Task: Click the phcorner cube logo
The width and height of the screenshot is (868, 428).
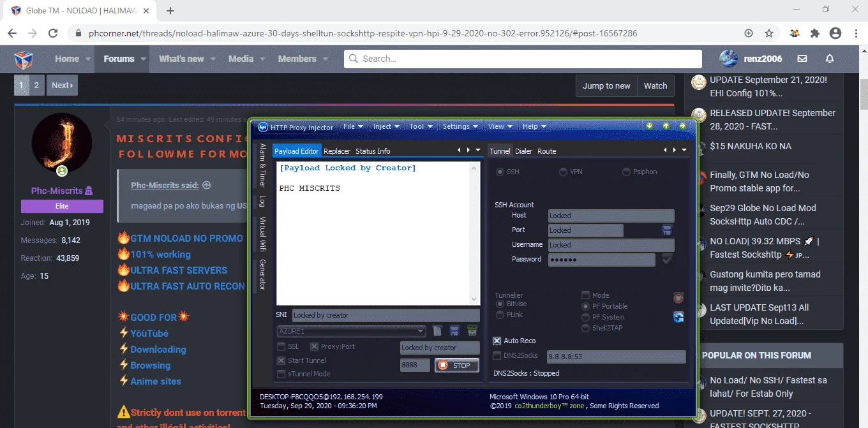Action: [24, 59]
